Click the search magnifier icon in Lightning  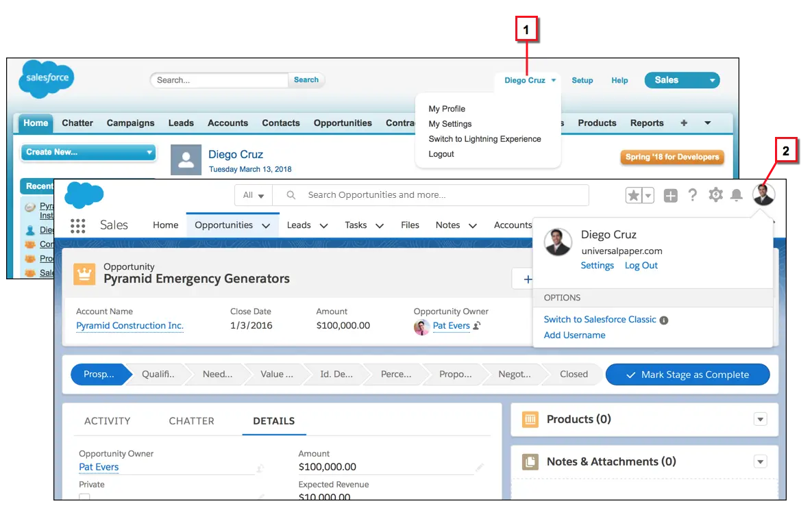tap(291, 195)
